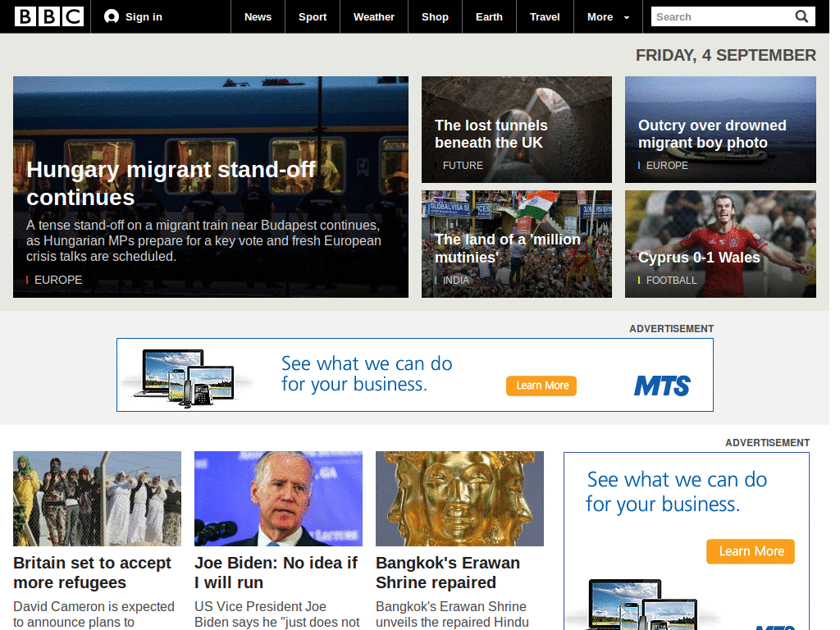The image size is (840, 630).
Task: Click Learn More in banner advertisement
Action: 541,386
